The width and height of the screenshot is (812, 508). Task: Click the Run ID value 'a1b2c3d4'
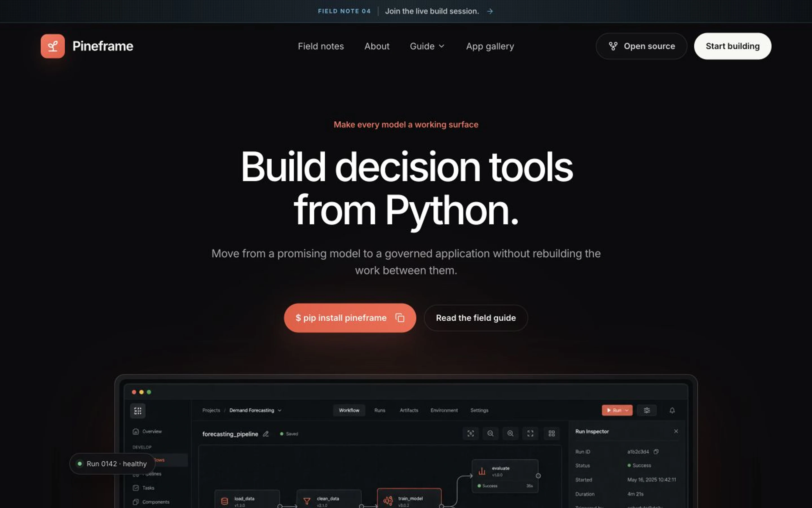point(638,452)
